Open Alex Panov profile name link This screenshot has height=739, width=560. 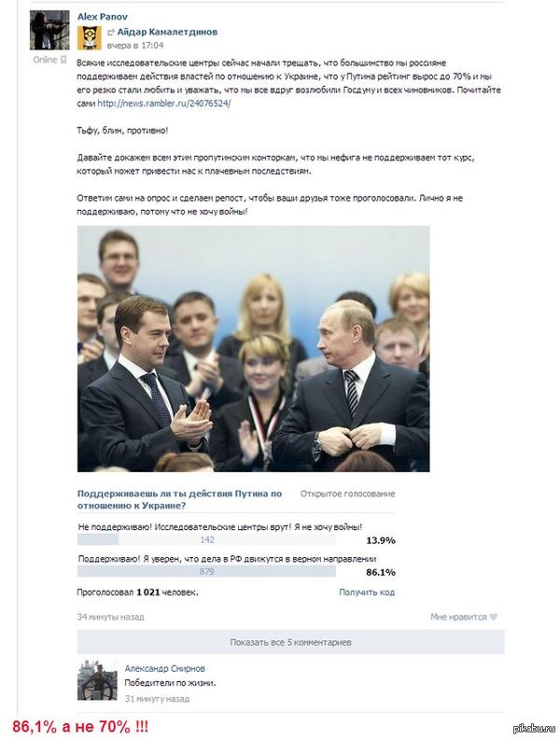103,17
